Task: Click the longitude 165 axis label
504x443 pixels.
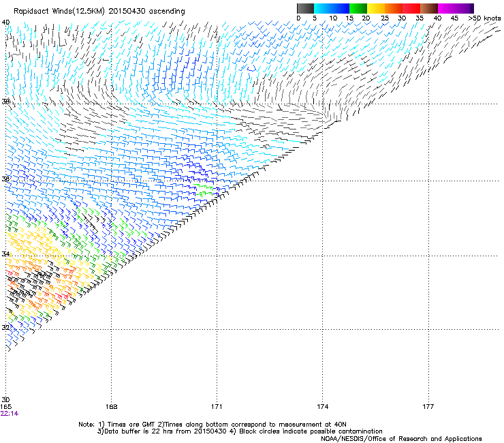Action: (x=5, y=407)
